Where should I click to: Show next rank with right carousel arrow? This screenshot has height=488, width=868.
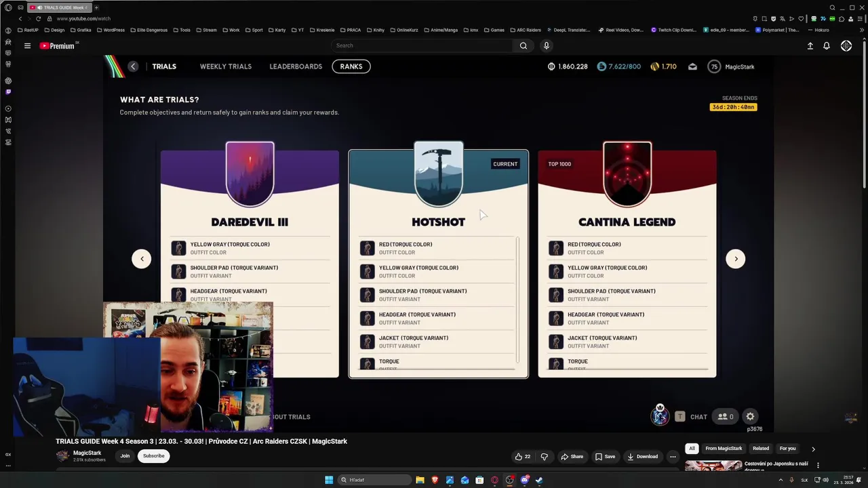[x=735, y=258]
